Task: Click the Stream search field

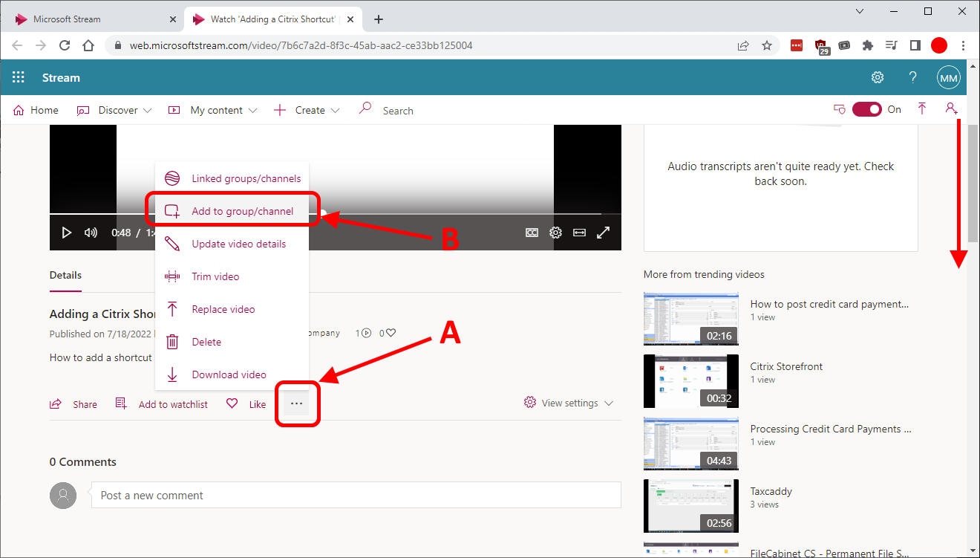Action: click(x=397, y=111)
